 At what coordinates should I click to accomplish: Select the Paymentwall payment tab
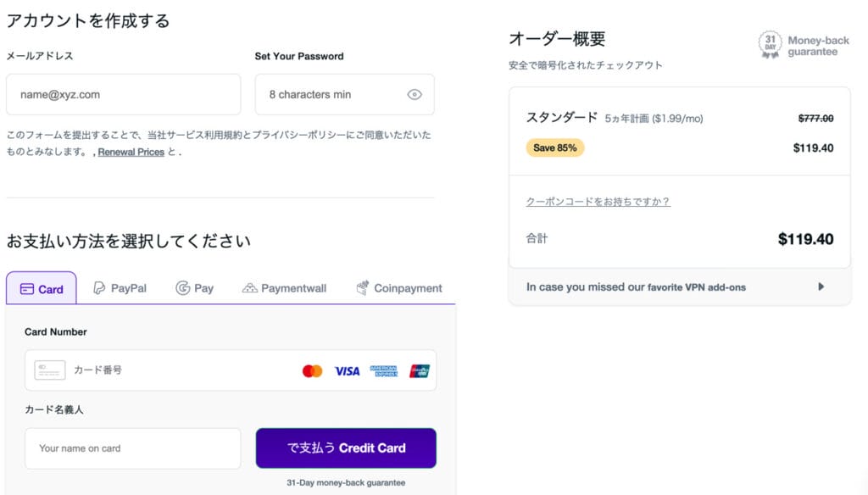pos(284,288)
